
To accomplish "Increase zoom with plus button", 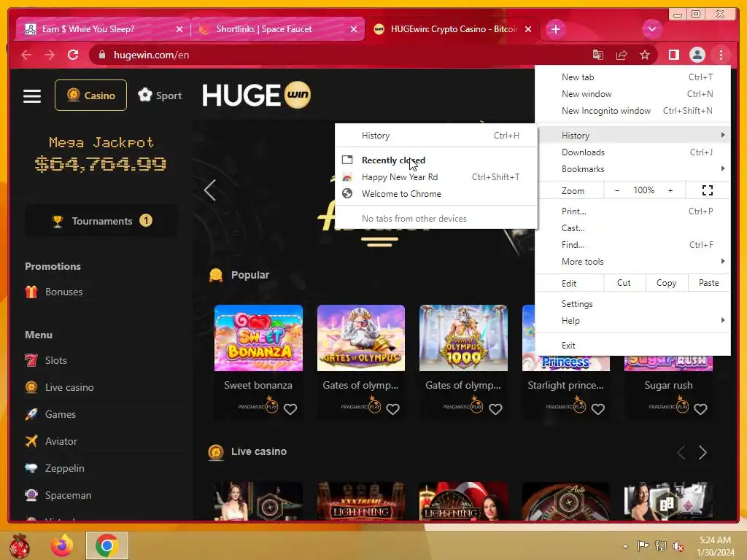I will (x=670, y=190).
